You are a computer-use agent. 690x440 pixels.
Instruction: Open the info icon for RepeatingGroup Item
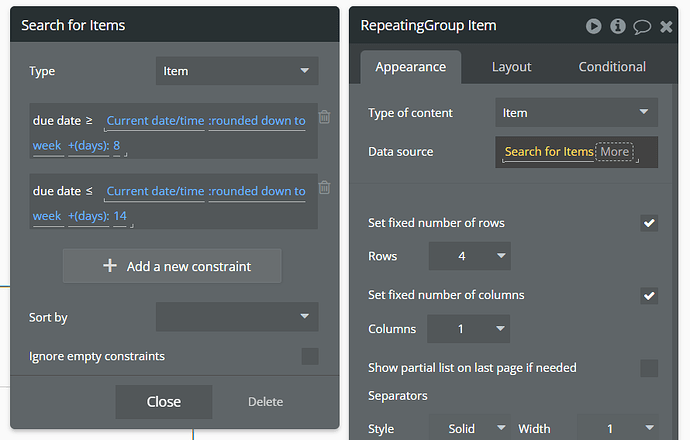(618, 26)
